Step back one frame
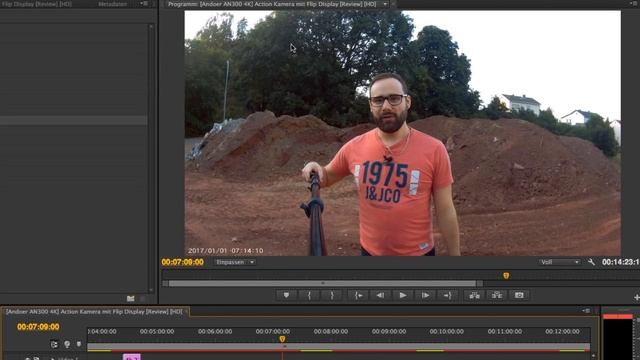This screenshot has height=360, width=640. pyautogui.click(x=380, y=295)
